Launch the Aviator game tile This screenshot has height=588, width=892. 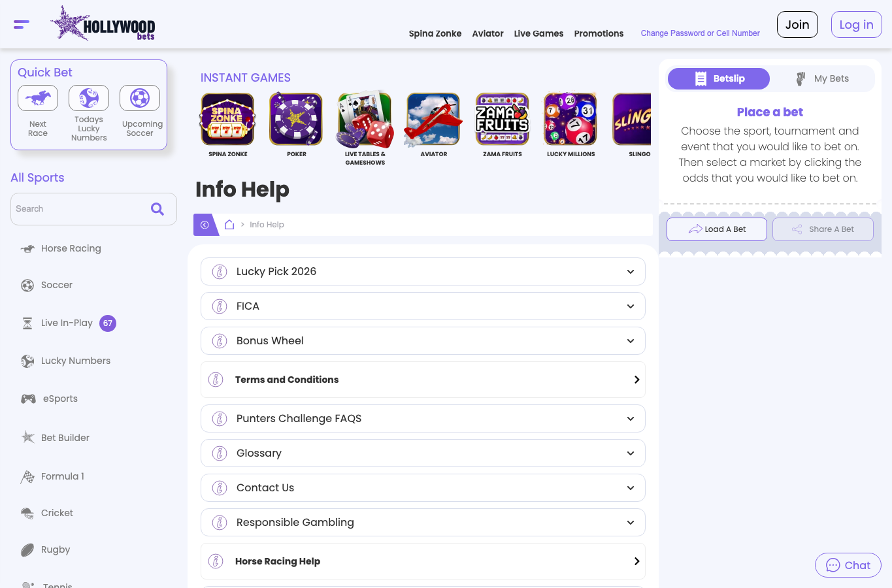coord(433,119)
